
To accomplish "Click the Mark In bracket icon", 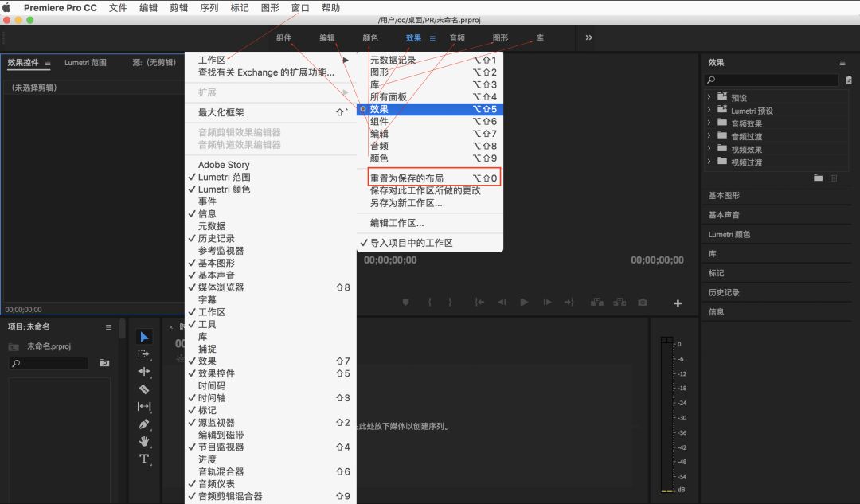I will pyautogui.click(x=430, y=303).
